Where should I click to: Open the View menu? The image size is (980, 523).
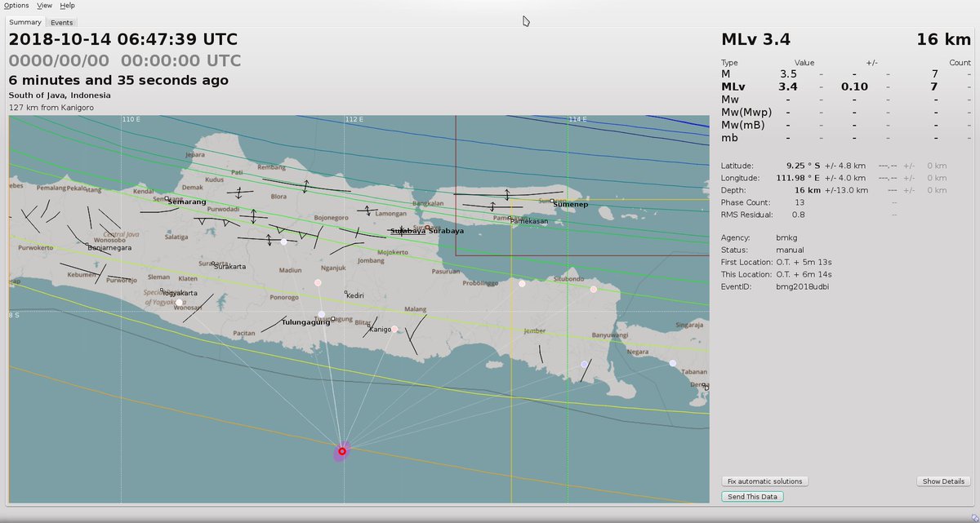pos(44,6)
